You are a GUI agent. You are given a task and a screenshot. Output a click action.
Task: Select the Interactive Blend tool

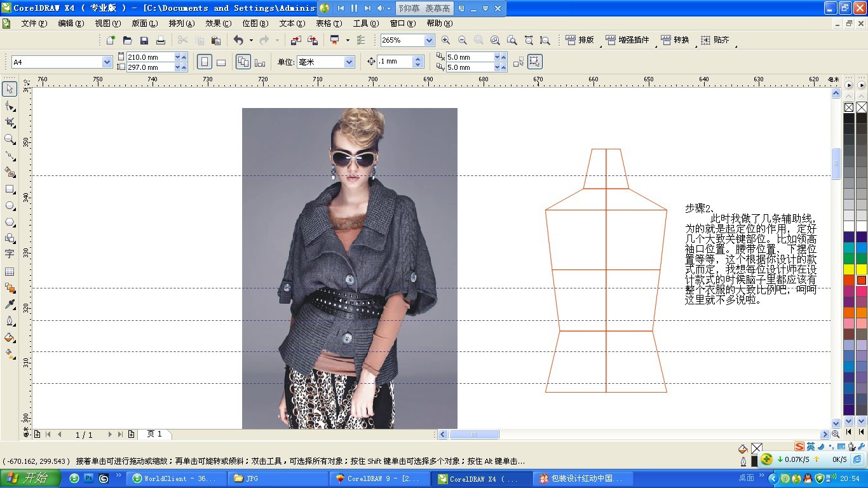point(10,288)
